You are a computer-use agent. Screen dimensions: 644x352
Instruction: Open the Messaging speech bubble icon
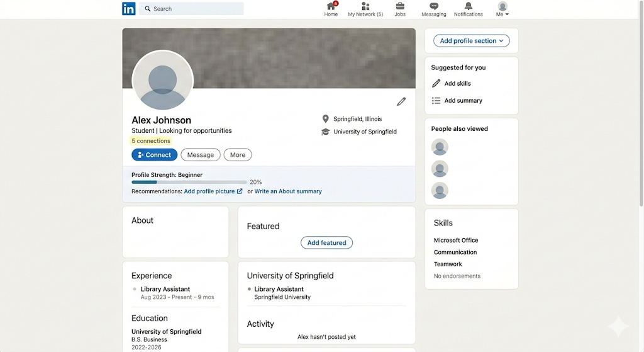(434, 6)
